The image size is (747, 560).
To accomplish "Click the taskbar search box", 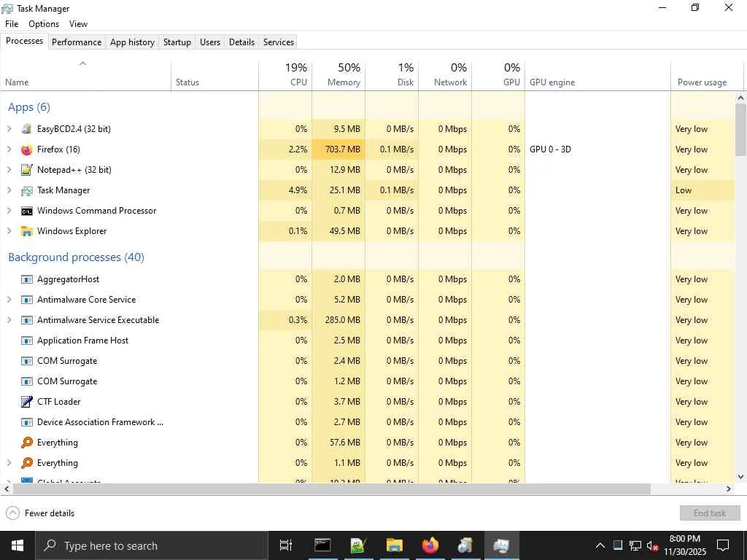I will click(x=152, y=545).
